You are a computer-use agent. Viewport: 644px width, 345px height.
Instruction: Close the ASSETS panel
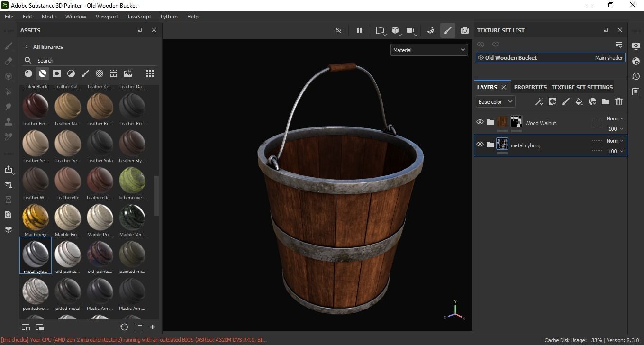(x=154, y=30)
